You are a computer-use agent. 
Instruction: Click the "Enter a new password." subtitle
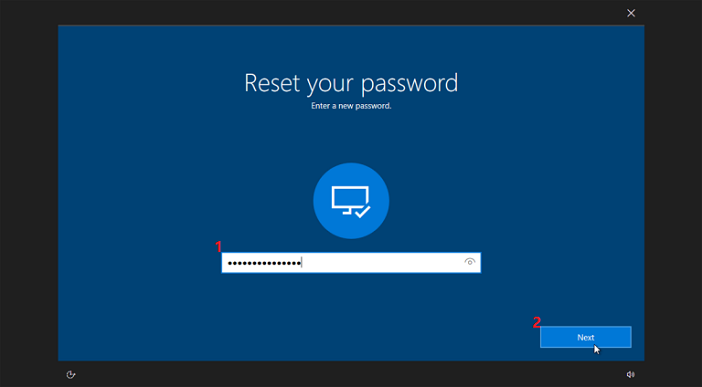(351, 107)
